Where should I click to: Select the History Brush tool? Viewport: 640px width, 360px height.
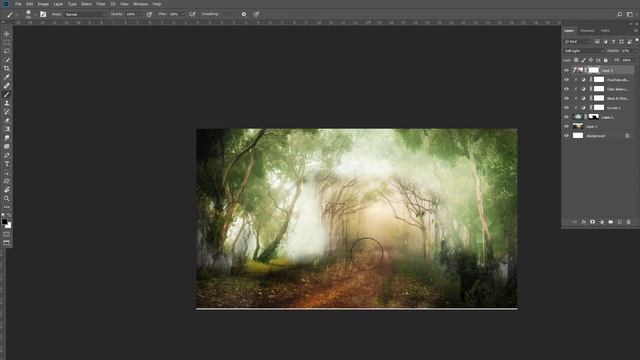click(7, 112)
